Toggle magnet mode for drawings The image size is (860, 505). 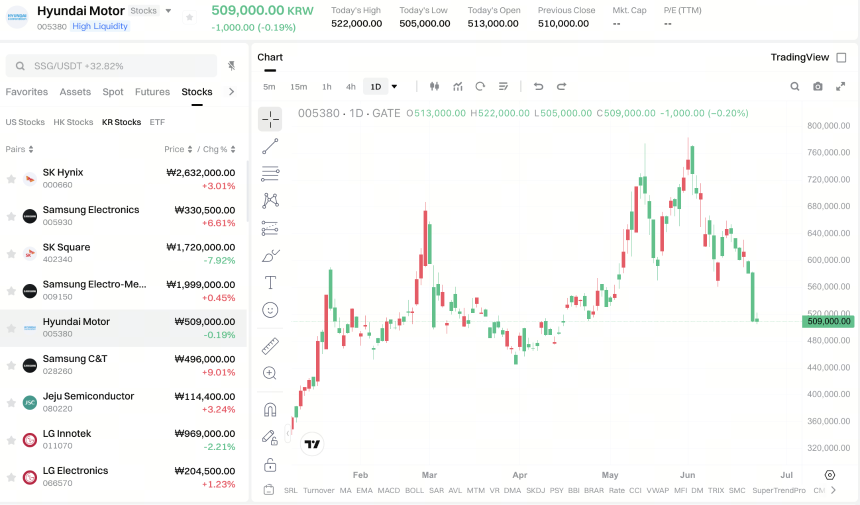270,410
